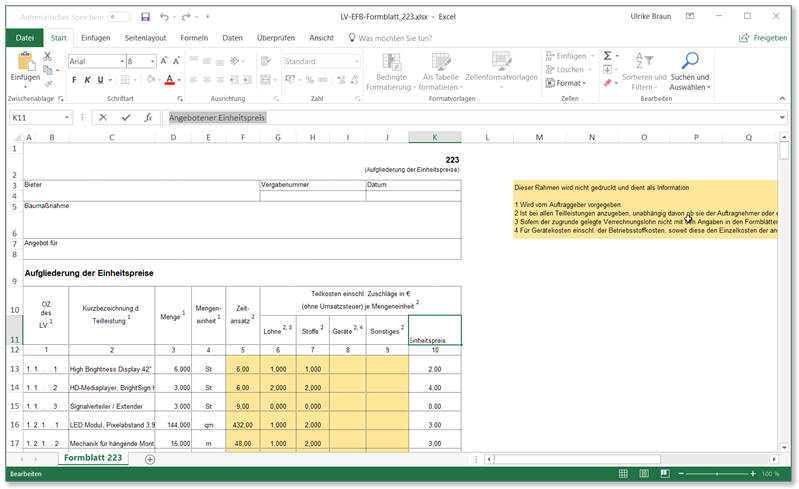Switch to the Formeln ribbon tab
The image size is (799, 489).
pos(194,38)
